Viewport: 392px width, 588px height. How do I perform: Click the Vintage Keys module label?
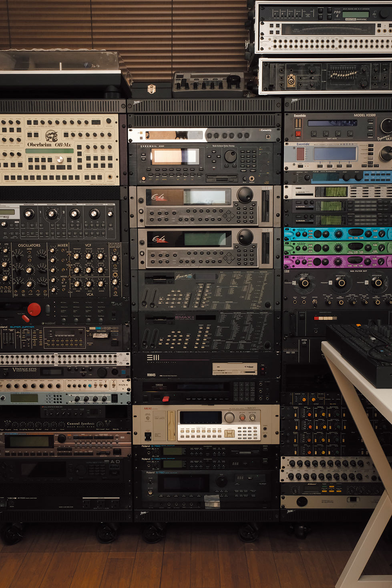coord(24,370)
